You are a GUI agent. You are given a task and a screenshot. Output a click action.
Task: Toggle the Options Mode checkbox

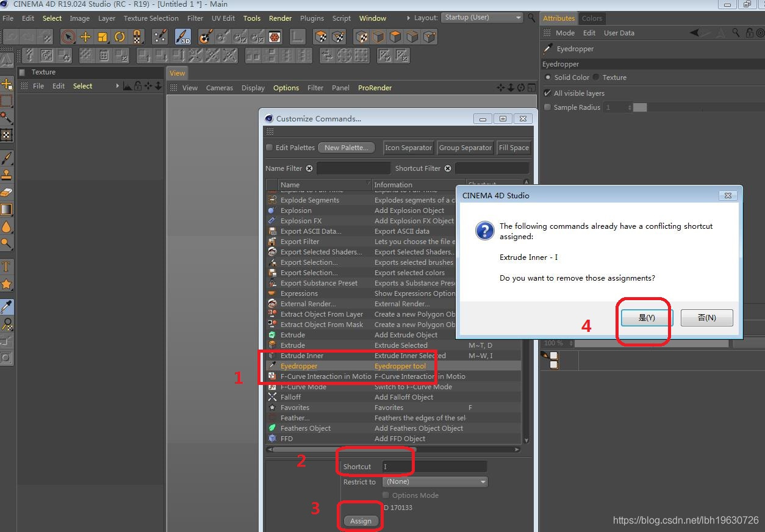[x=386, y=495]
